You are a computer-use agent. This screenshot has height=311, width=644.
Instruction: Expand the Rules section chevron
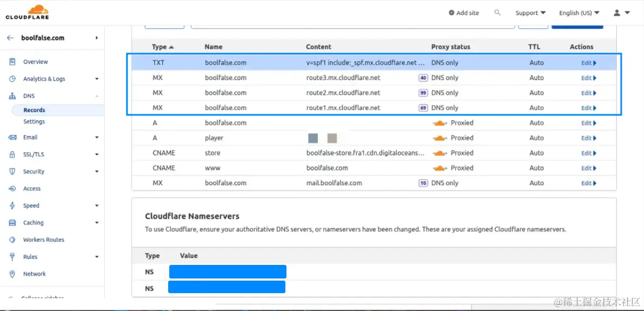(x=97, y=257)
